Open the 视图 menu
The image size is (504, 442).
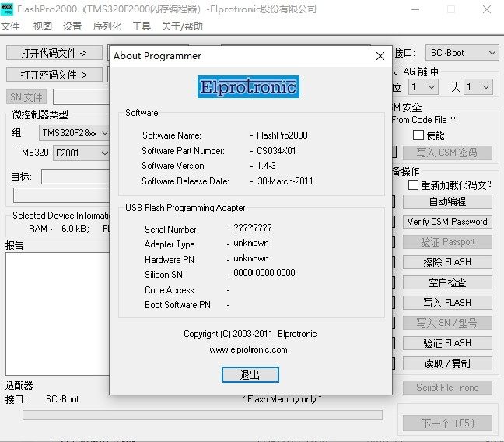(x=43, y=26)
